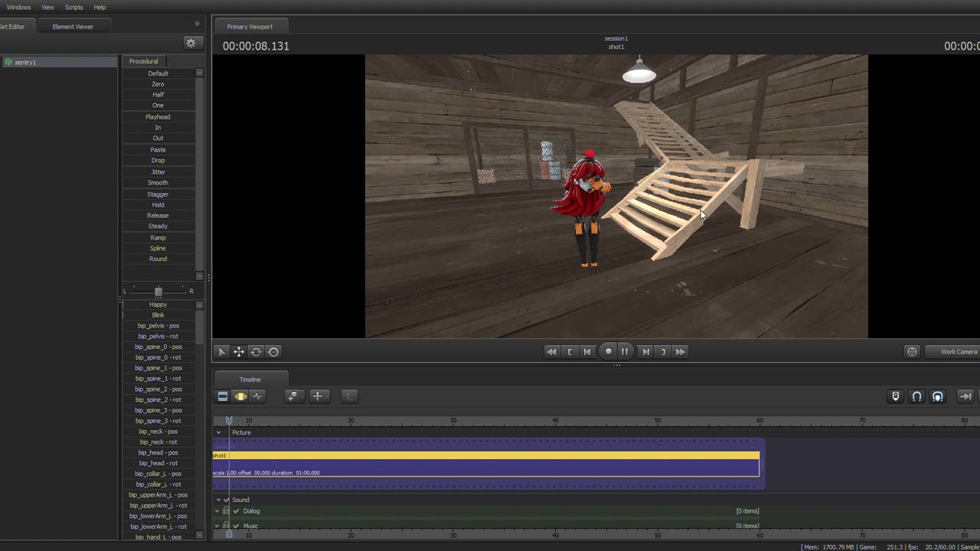Screen dimensions: 980x551
Task: Select the bip_head - rot control
Action: click(x=158, y=463)
